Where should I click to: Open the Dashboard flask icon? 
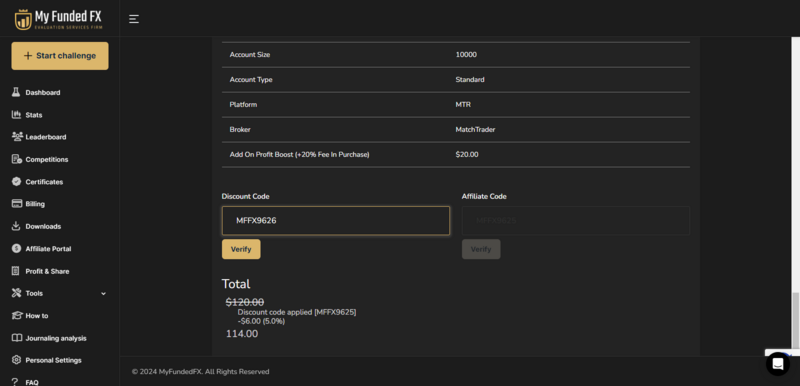pos(16,92)
